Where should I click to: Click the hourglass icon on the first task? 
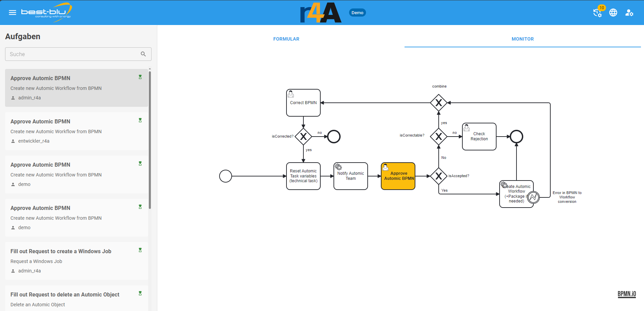(140, 77)
